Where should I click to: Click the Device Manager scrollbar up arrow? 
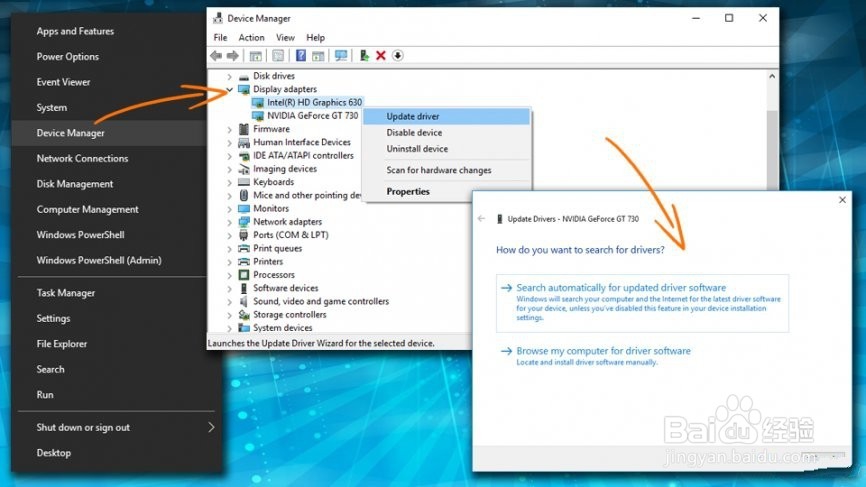772,76
